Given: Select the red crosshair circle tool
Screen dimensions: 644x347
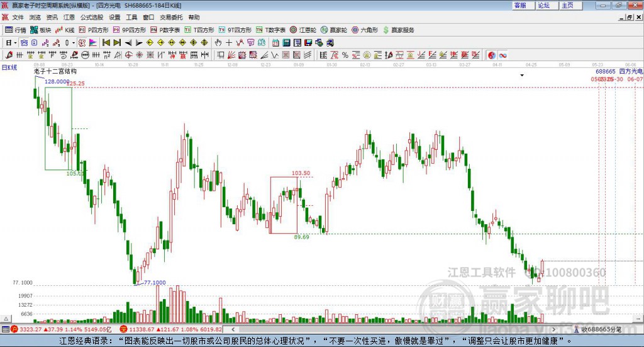Looking at the screenshot, I should coord(128,55).
